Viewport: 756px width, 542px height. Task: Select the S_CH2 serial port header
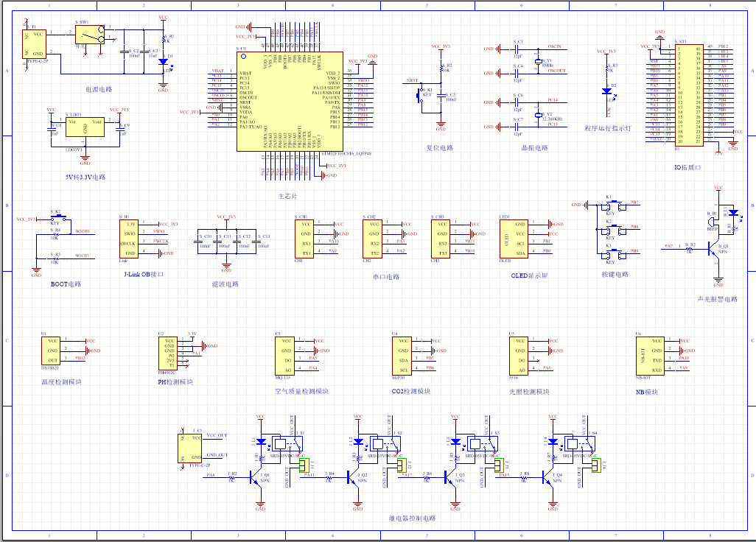pos(372,239)
